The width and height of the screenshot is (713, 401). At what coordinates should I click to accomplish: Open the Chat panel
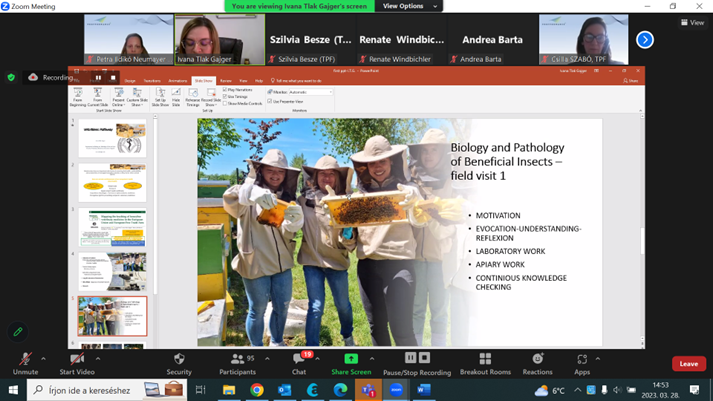pyautogui.click(x=298, y=361)
